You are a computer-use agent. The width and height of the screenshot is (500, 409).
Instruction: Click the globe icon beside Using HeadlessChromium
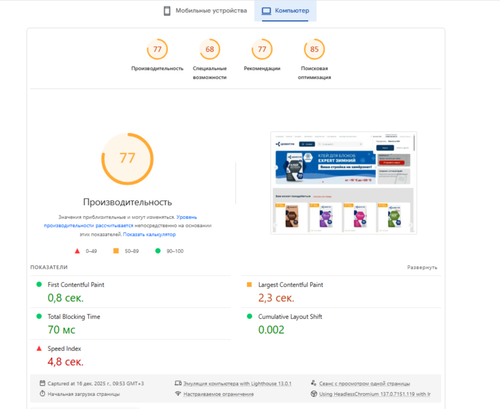pos(314,394)
